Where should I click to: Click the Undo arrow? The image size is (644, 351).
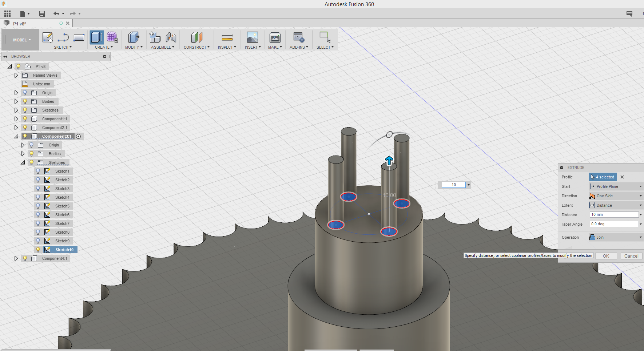(x=56, y=14)
